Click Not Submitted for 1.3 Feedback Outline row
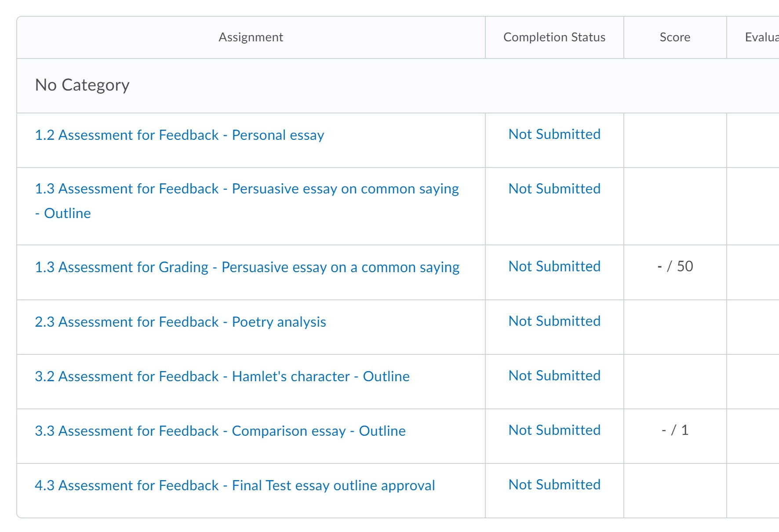 click(x=554, y=189)
